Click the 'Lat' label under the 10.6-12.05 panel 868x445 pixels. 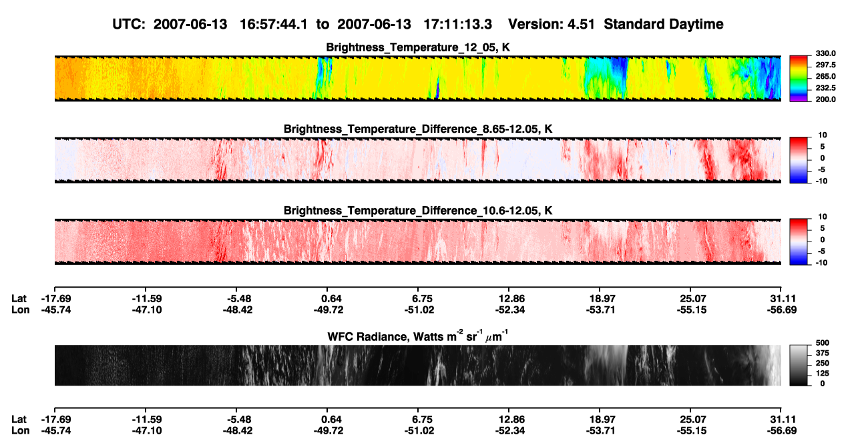coord(19,299)
